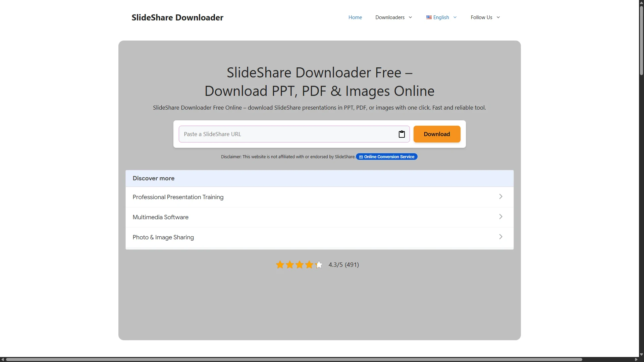
Task: Select Multimedia Software row
Action: [319, 217]
